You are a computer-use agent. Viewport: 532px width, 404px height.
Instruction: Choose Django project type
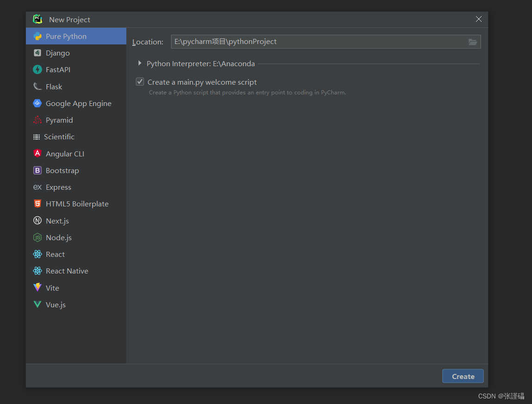(76, 53)
